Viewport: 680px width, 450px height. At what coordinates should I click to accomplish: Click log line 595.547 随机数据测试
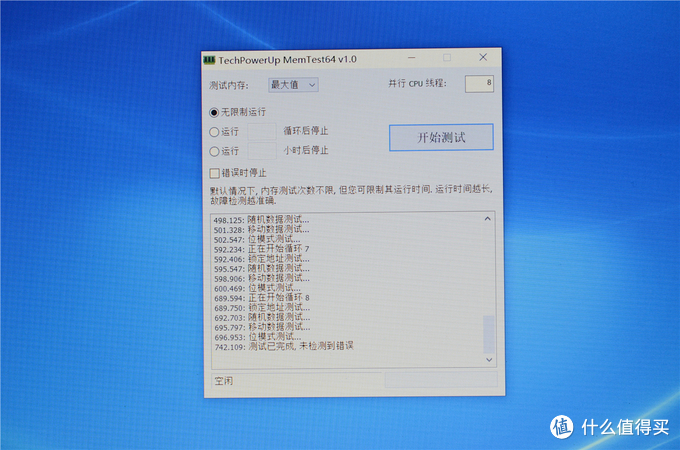262,269
